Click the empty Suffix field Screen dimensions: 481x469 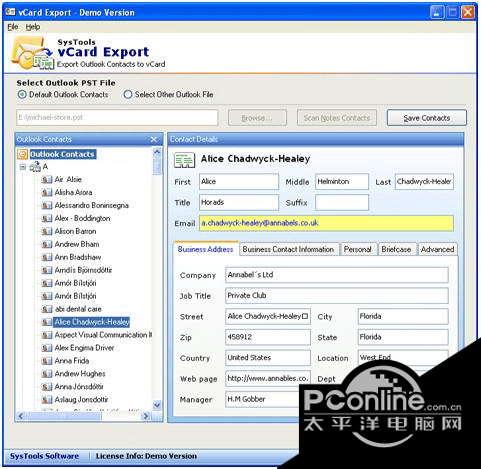[x=342, y=202]
